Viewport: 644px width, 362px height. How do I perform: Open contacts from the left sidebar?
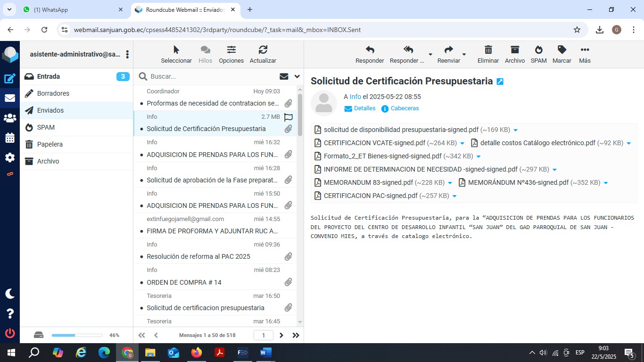coord(10,118)
